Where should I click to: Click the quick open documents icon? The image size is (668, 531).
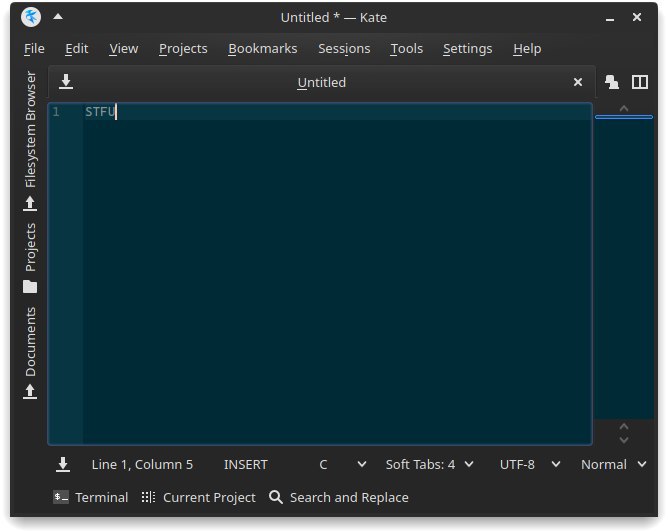tap(612, 82)
